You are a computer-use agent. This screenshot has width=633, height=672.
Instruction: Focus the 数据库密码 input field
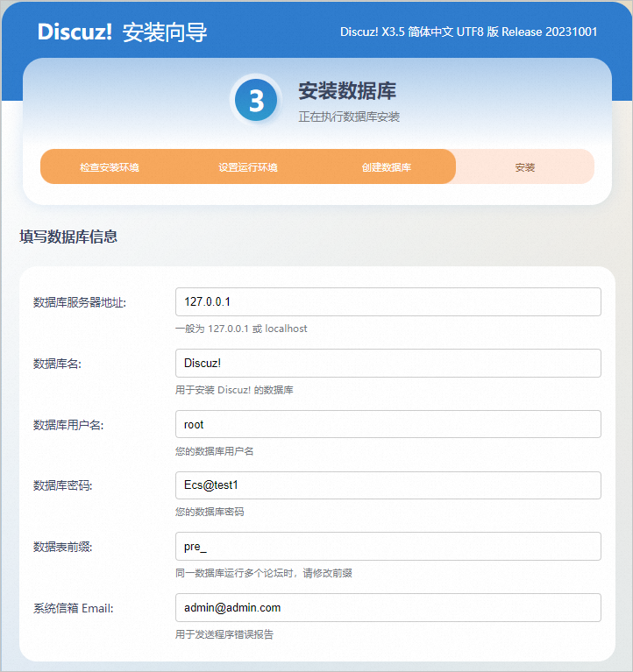pos(388,485)
